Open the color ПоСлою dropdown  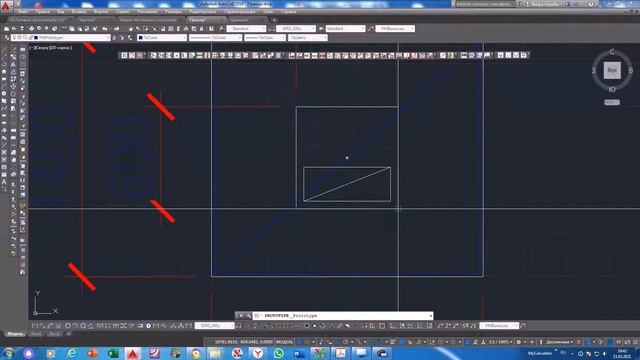pyautogui.click(x=162, y=38)
